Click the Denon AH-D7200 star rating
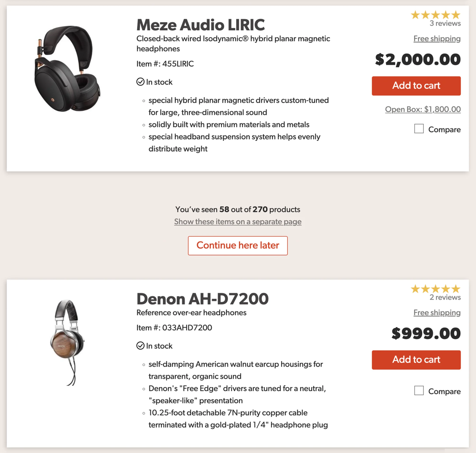 (x=435, y=289)
